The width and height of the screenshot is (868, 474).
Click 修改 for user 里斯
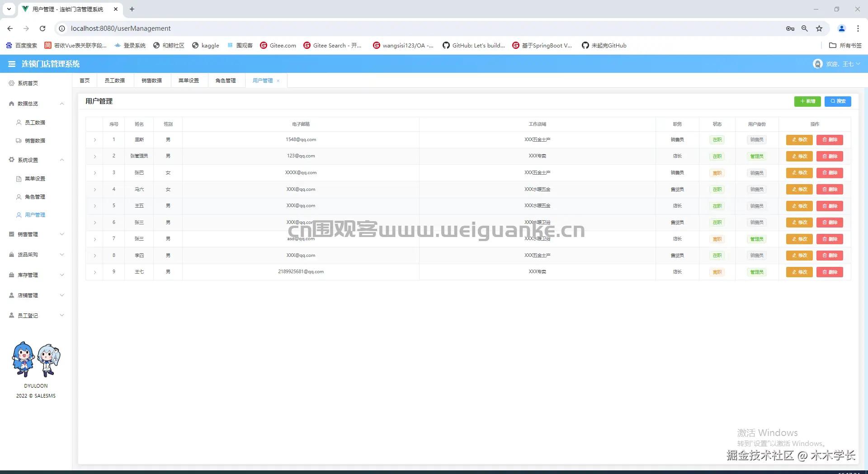click(799, 140)
